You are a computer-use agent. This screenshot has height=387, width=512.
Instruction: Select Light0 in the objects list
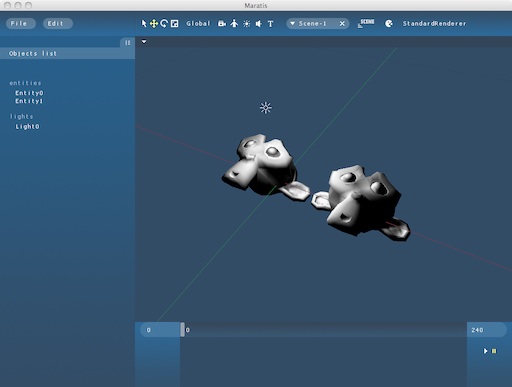tap(27, 127)
